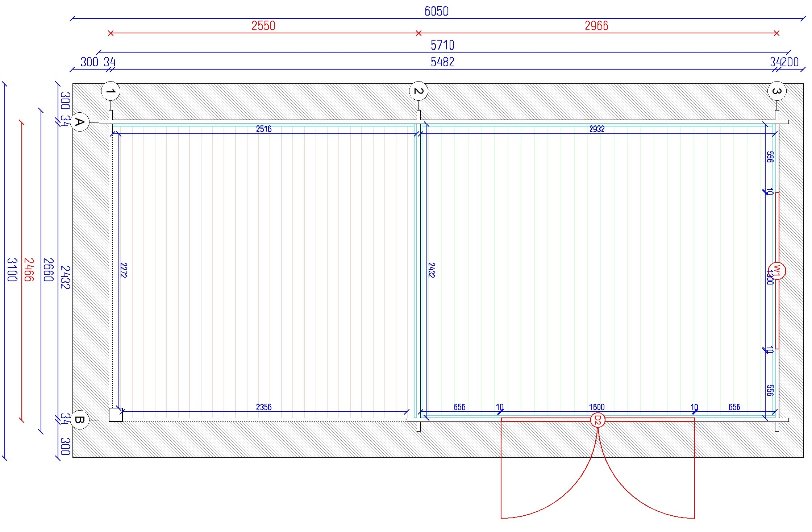Click the 6050 overall width dimension
The image size is (812, 532).
(436, 12)
